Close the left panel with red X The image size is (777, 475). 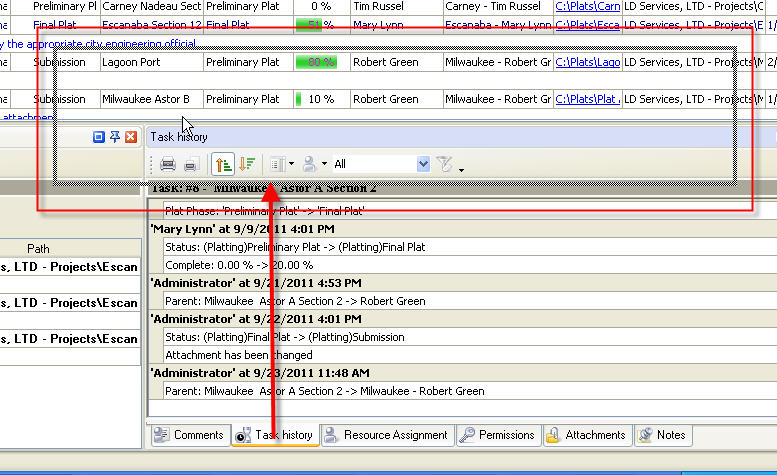click(131, 137)
